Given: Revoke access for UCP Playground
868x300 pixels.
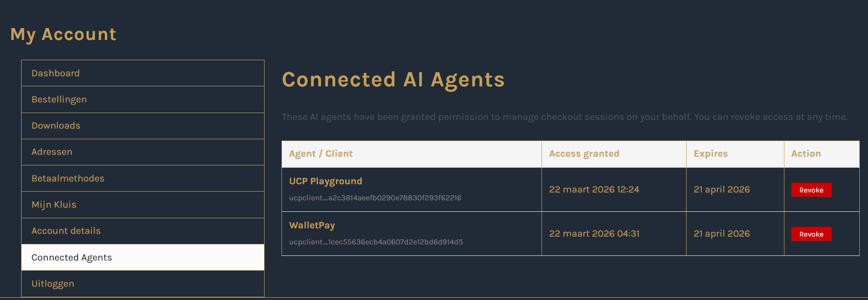Looking at the screenshot, I should (811, 190).
